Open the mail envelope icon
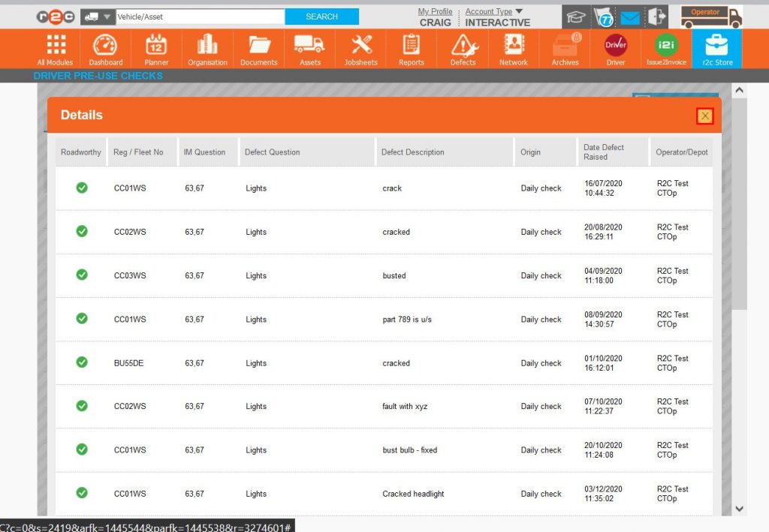Screen dimensions: 769x532 [x=629, y=17]
